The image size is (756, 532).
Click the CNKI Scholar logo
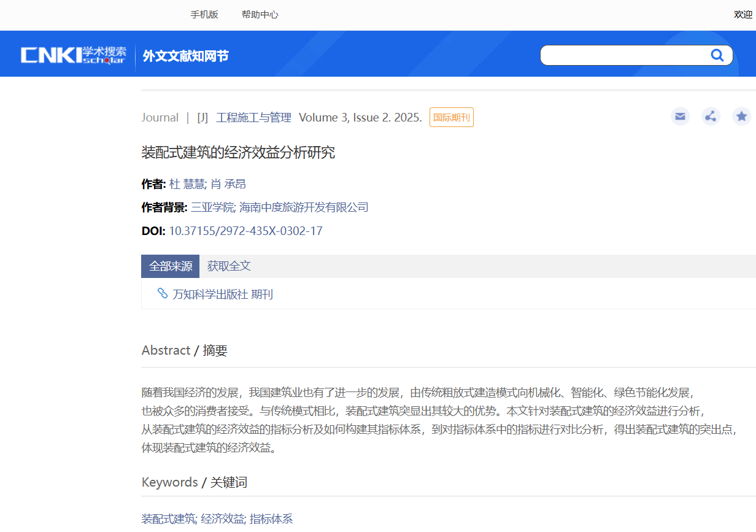74,55
